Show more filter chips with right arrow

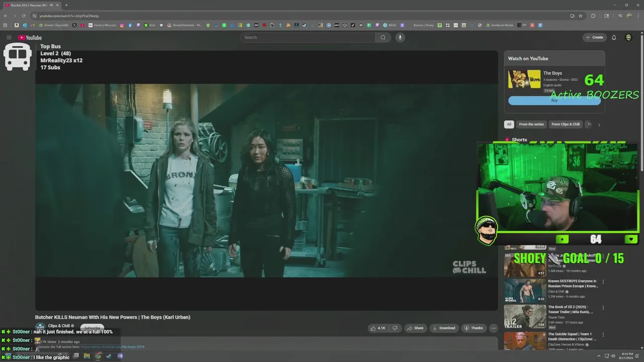[599, 125]
